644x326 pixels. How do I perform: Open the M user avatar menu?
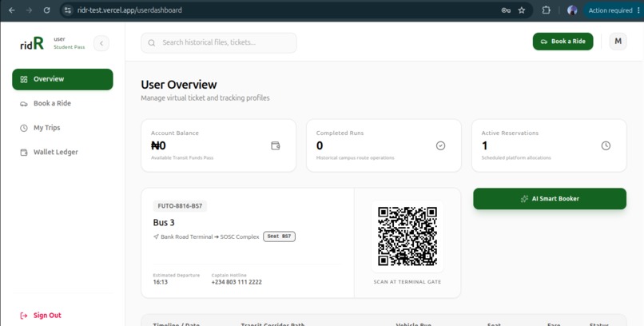(618, 42)
